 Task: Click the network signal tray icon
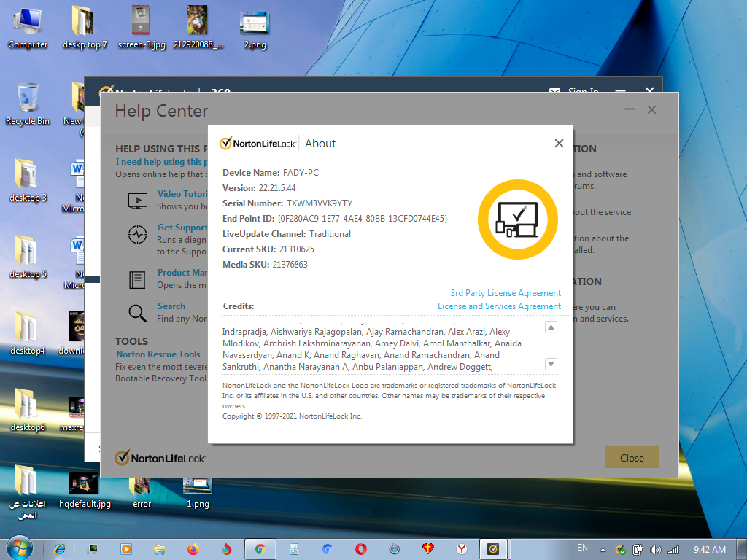[x=673, y=550]
